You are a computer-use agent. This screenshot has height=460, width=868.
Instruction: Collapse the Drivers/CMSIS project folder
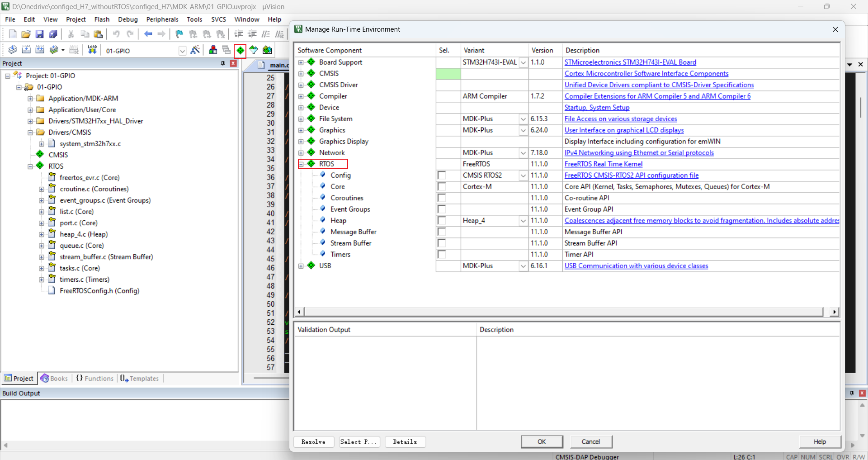click(x=30, y=133)
